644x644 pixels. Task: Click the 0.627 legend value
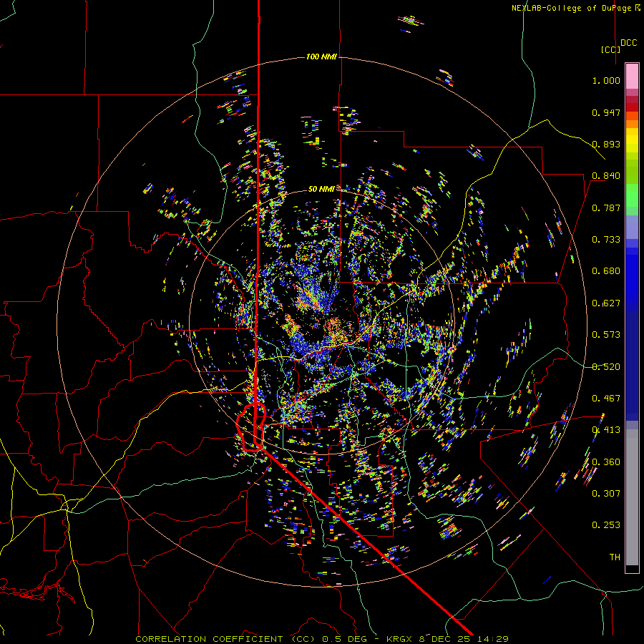pyautogui.click(x=606, y=303)
